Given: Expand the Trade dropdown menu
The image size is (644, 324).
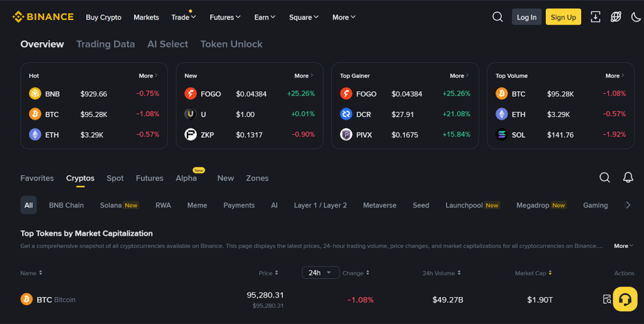Looking at the screenshot, I should coord(184,18).
